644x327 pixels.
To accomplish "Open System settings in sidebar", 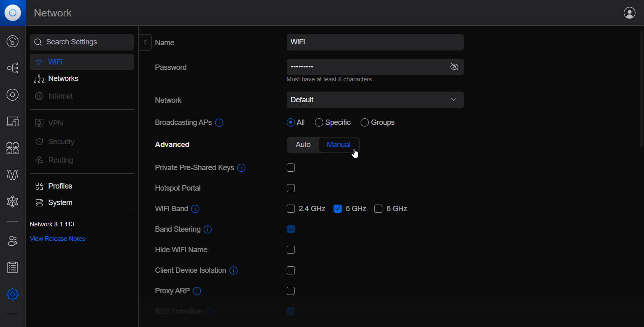I will point(82,203).
